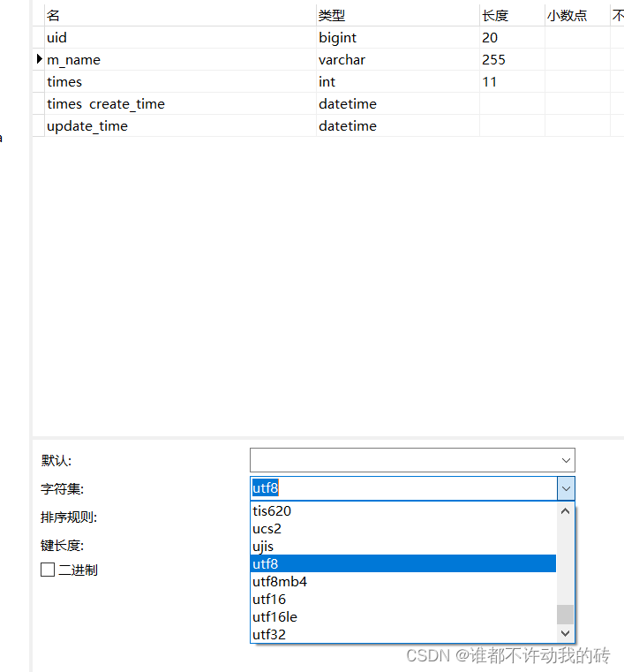Select the uid field name cell
624x672 pixels.
pyautogui.click(x=180, y=37)
